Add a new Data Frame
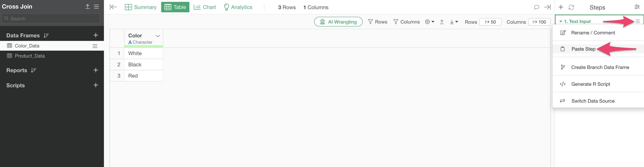This screenshot has height=167, width=644. tap(95, 35)
